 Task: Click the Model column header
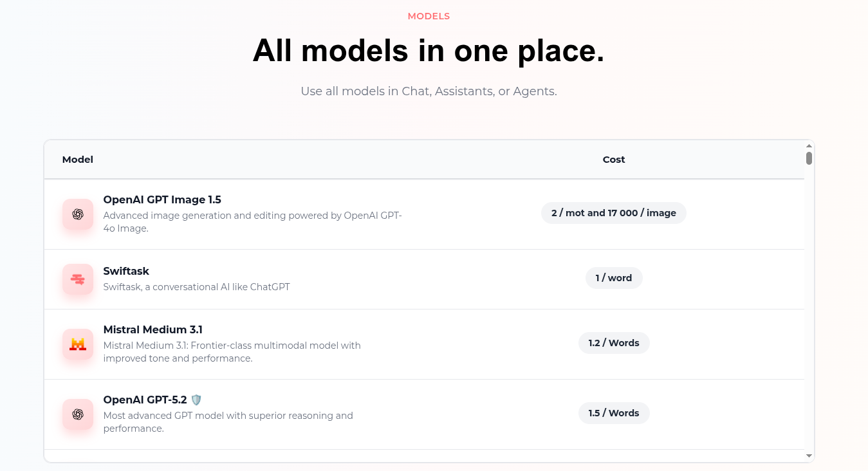tap(78, 160)
